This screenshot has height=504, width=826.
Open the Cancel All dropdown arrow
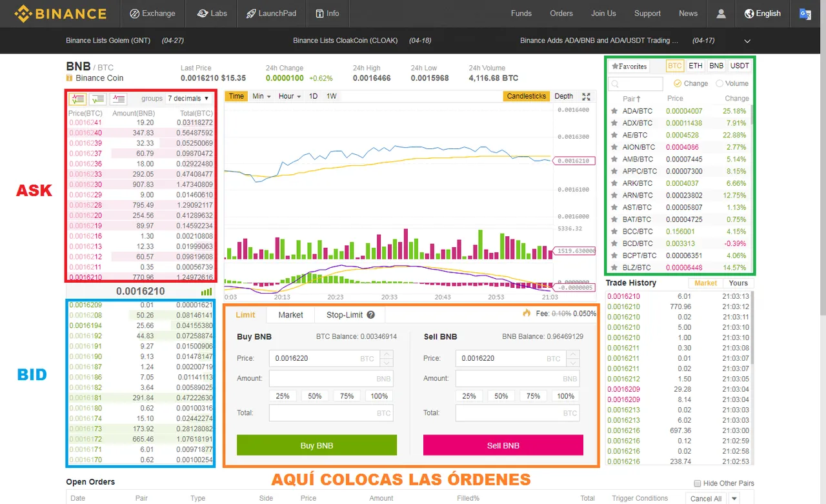[734, 498]
